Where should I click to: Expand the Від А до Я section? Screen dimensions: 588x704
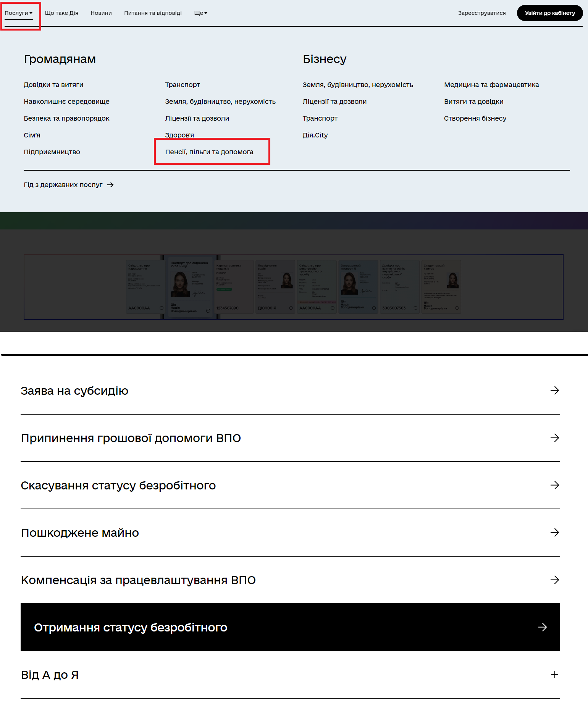pyautogui.click(x=290, y=675)
